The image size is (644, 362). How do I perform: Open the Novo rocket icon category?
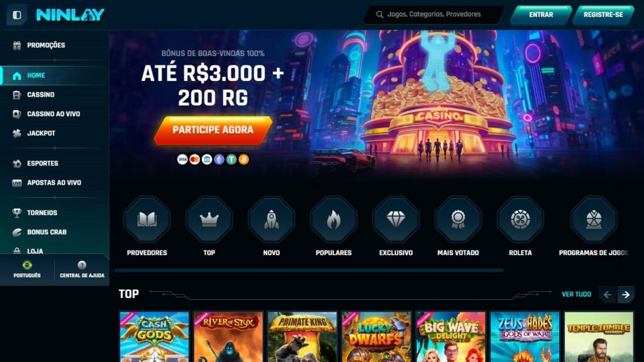click(272, 219)
